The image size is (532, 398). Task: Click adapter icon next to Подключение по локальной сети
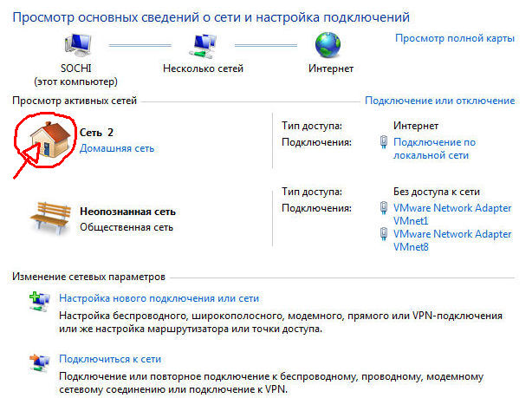pyautogui.click(x=383, y=142)
